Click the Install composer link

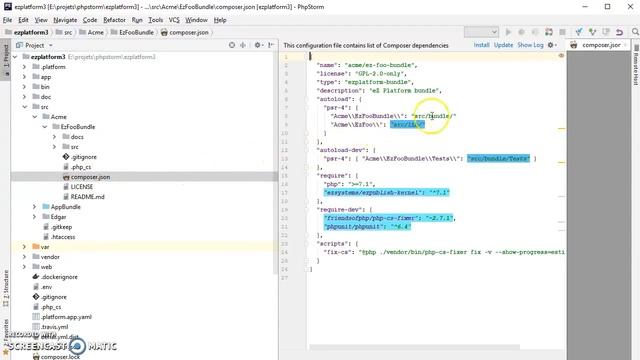[x=482, y=45]
